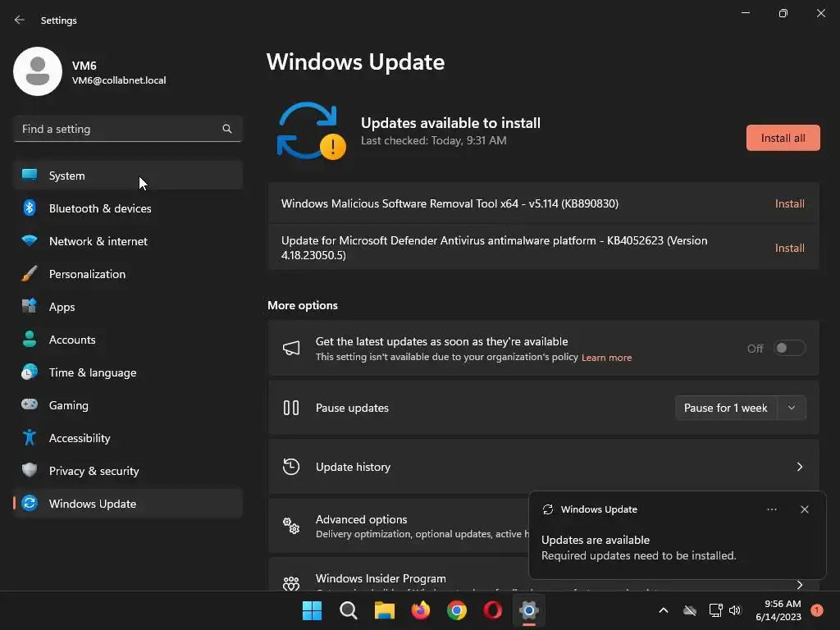Open Network & internet settings

pyautogui.click(x=128, y=240)
